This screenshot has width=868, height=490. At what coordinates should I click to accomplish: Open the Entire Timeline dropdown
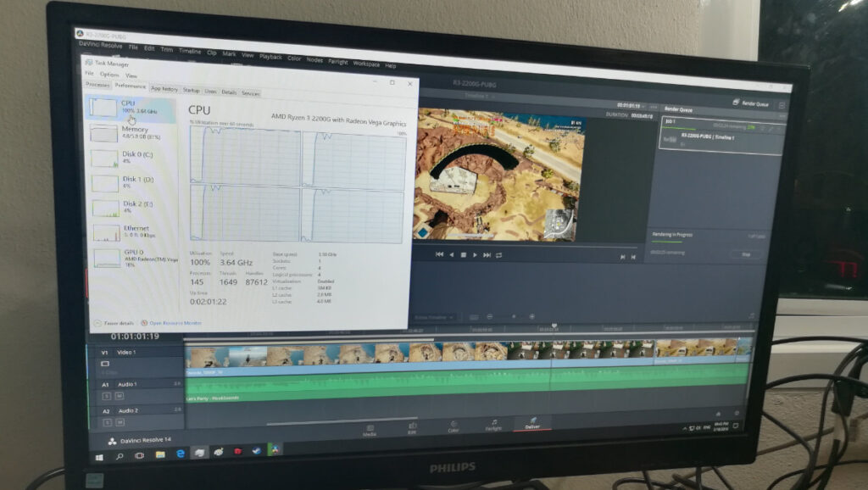click(x=434, y=317)
